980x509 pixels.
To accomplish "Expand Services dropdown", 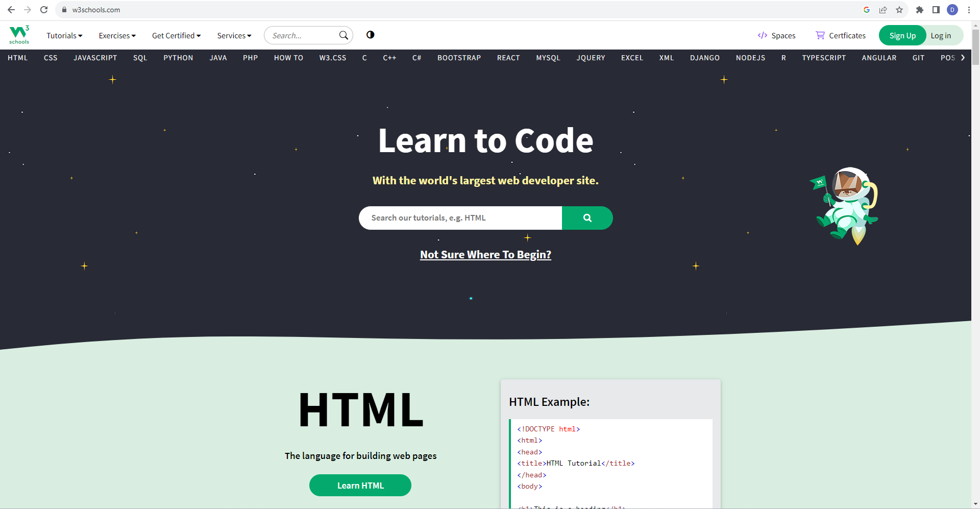I will (234, 35).
